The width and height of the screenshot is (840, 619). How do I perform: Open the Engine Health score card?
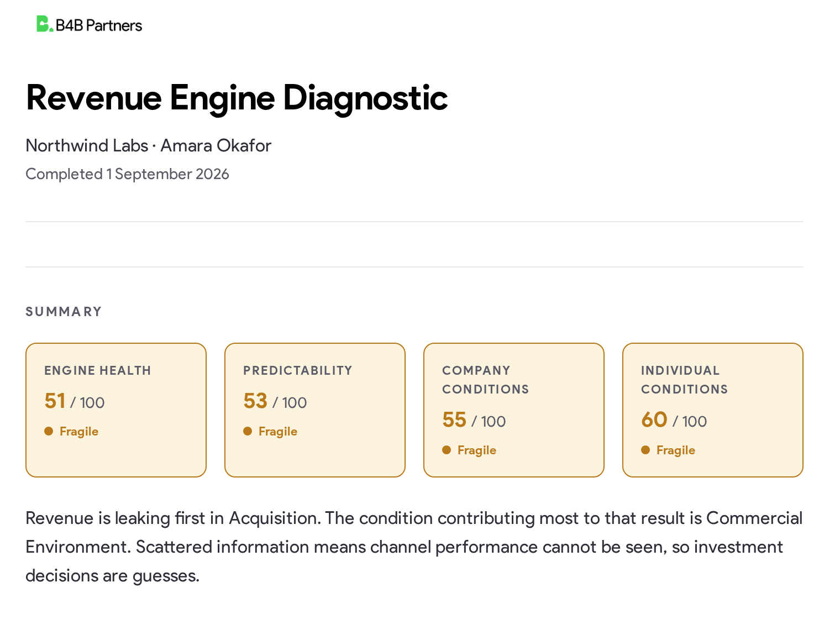[116, 410]
